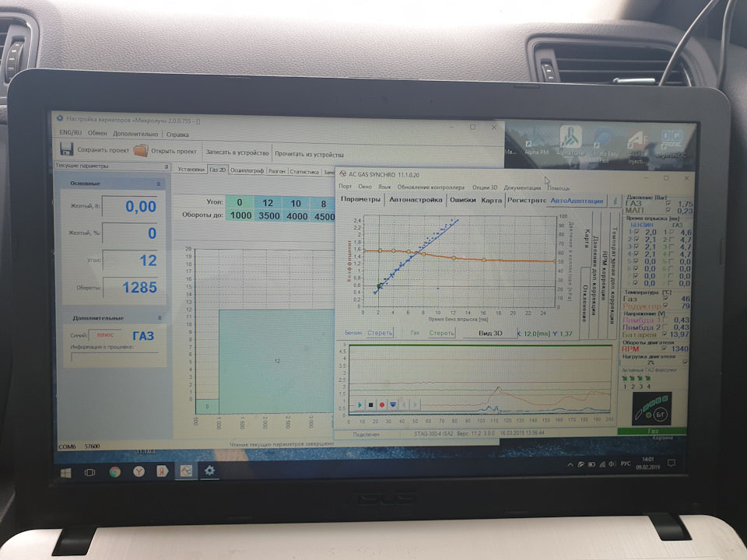Toggle ENG/RU language in Mikroluch menu

(70, 132)
